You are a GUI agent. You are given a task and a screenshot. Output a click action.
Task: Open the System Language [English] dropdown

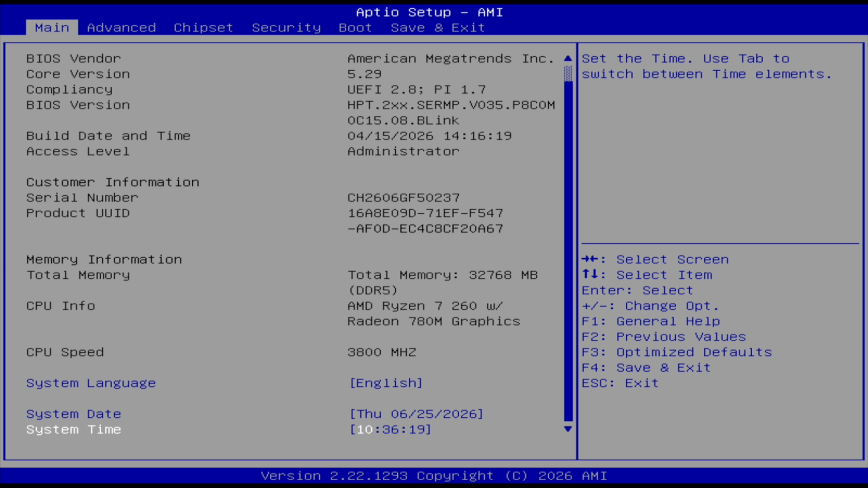[x=386, y=383]
